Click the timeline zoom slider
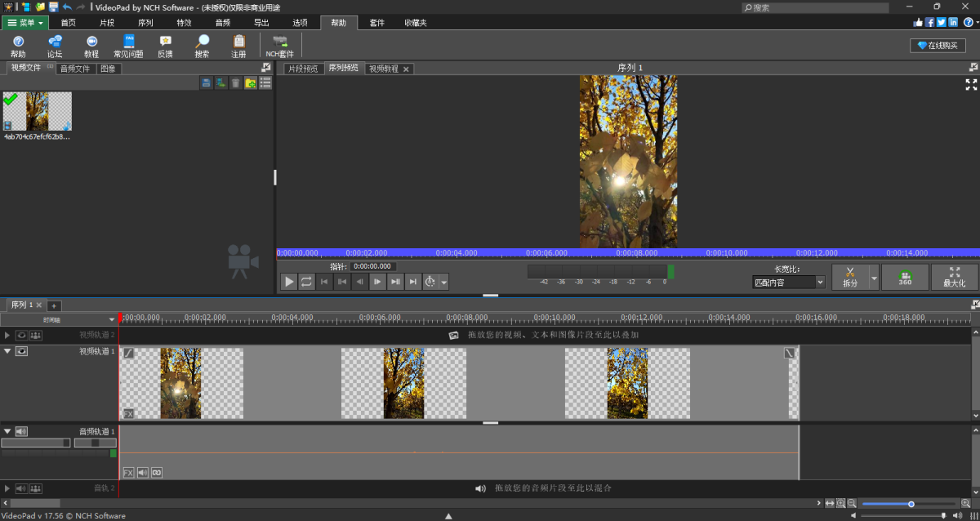980x521 pixels. (x=911, y=504)
